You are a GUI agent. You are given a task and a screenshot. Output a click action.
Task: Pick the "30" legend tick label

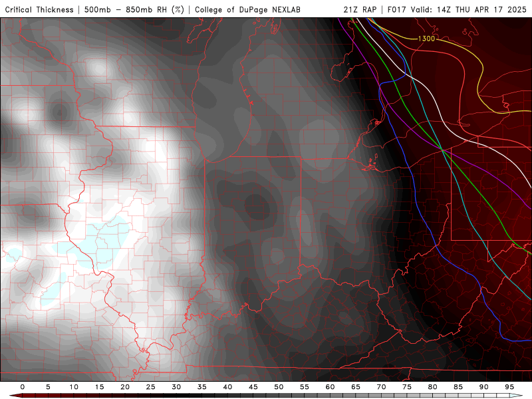pos(176,387)
